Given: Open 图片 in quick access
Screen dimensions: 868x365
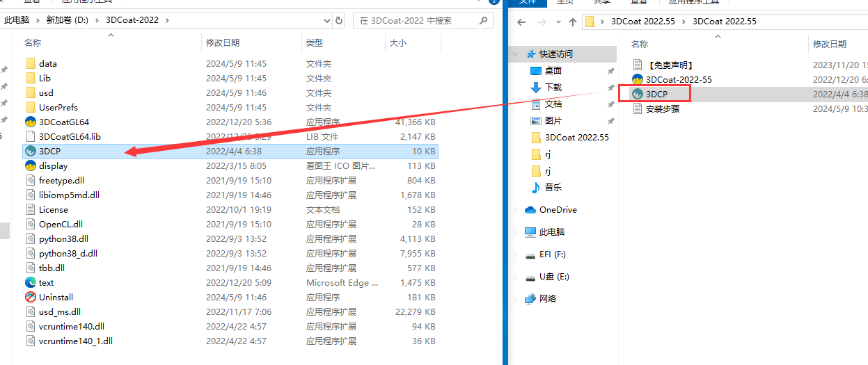Looking at the screenshot, I should point(553,121).
